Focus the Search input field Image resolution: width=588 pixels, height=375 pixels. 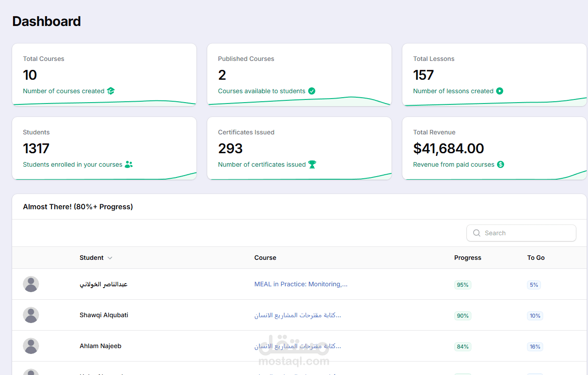tap(521, 233)
